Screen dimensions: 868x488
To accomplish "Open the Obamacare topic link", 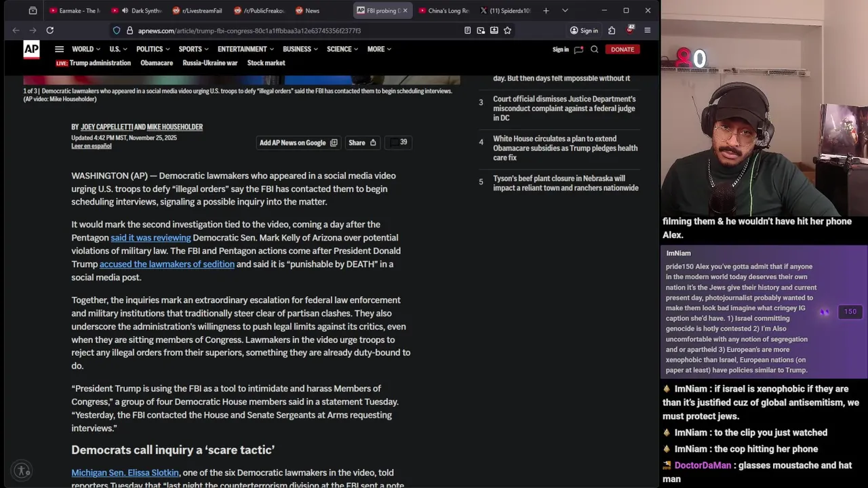I will coord(157,63).
